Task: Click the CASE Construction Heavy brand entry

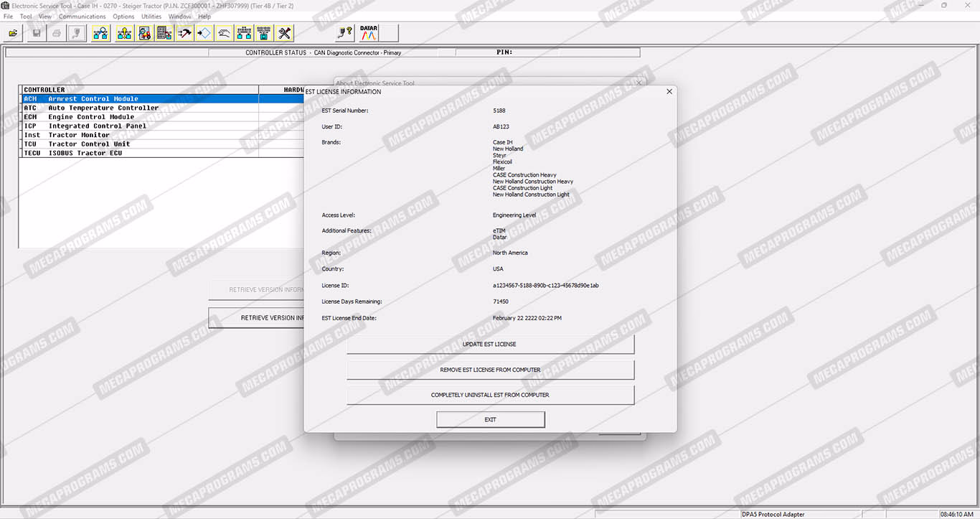Action: pyautogui.click(x=524, y=175)
